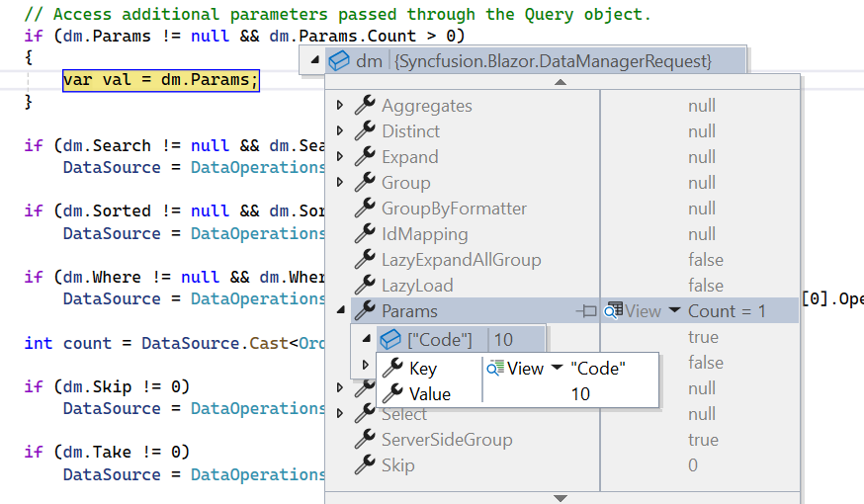
Task: Click the View button in Params row
Action: (x=643, y=311)
